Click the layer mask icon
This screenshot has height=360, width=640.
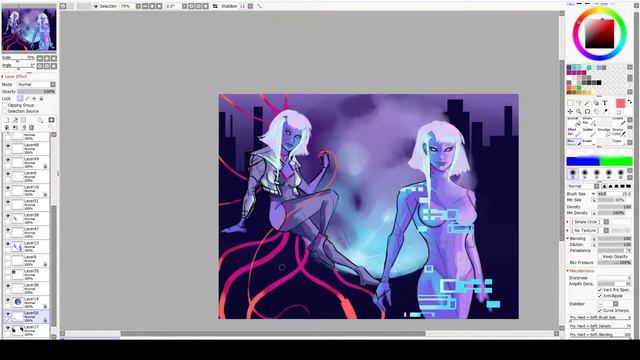(51, 120)
